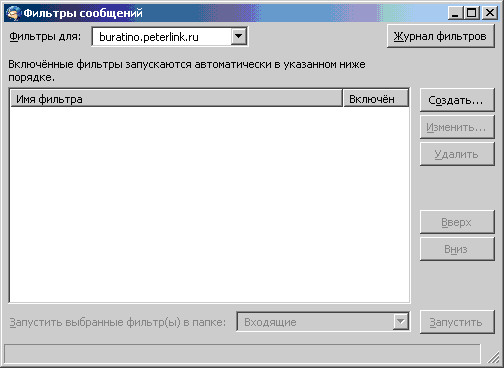Click the "Запустить" run button
504x368 pixels.
[x=457, y=322]
